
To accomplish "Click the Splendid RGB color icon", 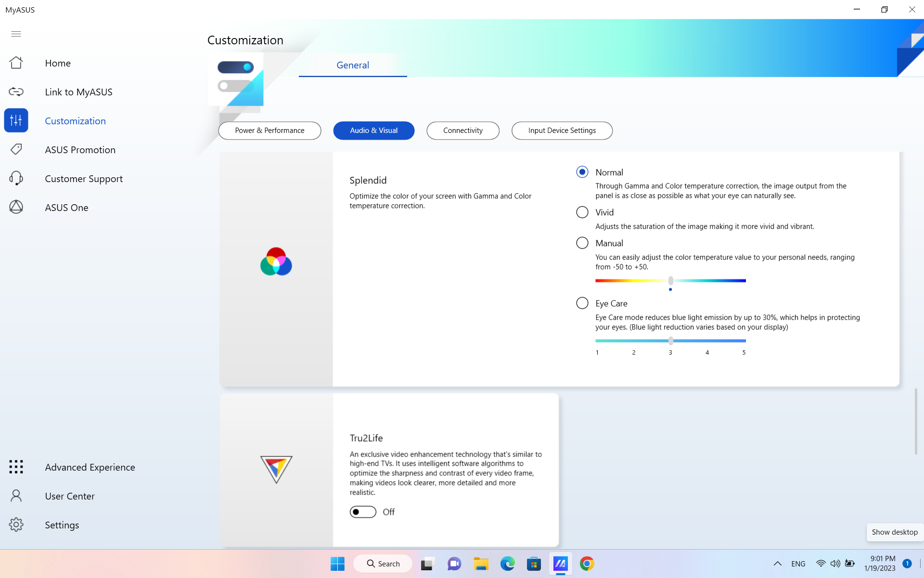I will tap(276, 262).
